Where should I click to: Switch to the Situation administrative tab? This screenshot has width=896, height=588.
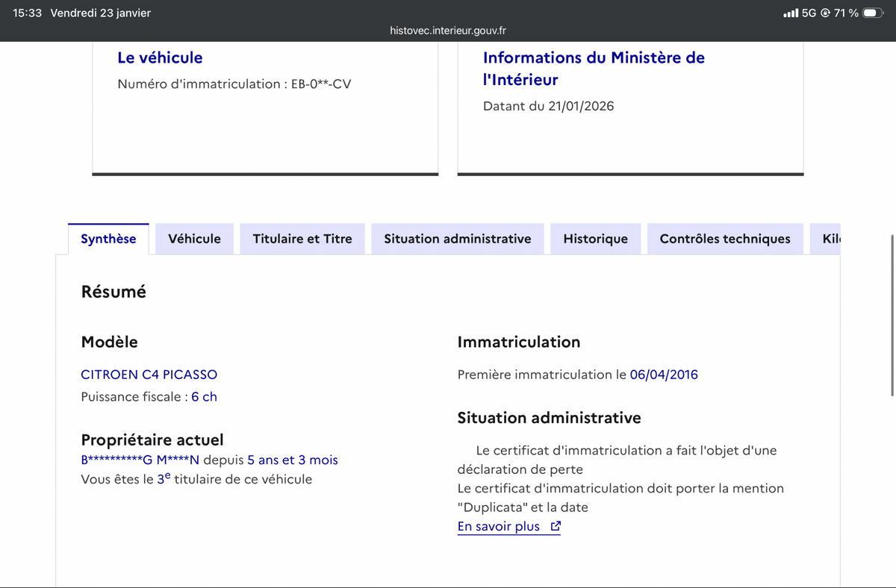(x=457, y=238)
